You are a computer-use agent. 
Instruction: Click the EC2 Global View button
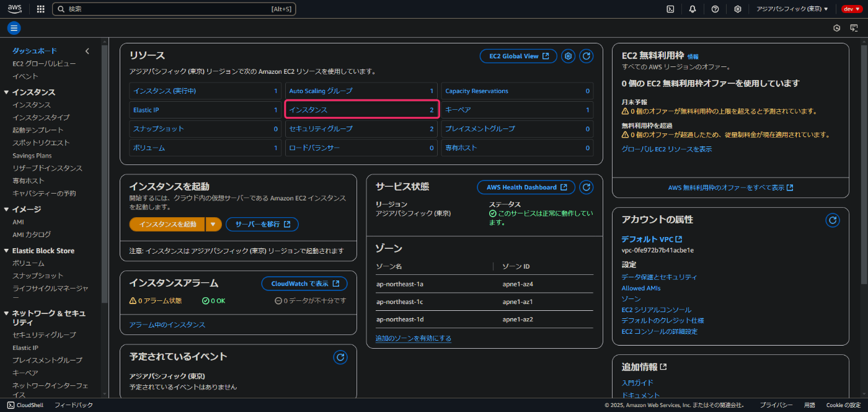click(518, 56)
